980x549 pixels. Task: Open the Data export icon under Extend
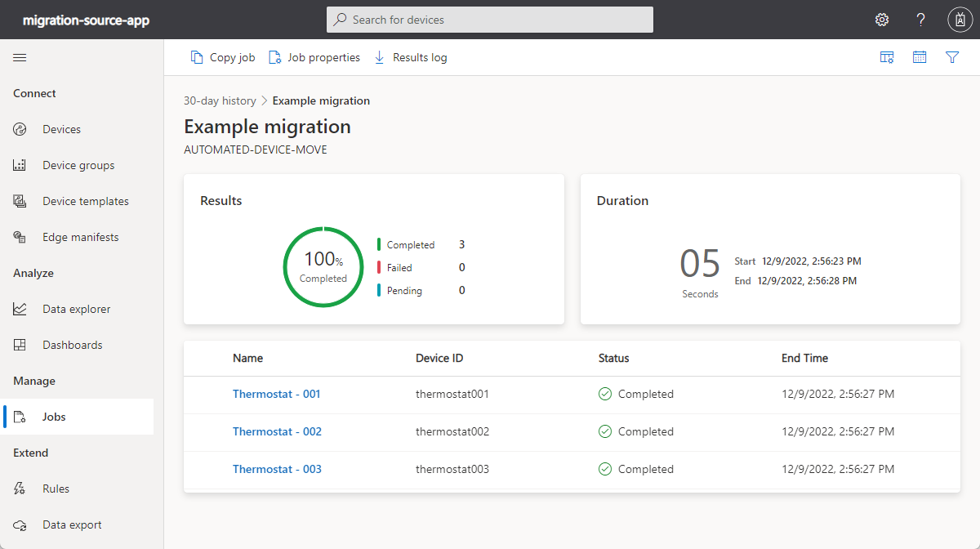(x=19, y=524)
